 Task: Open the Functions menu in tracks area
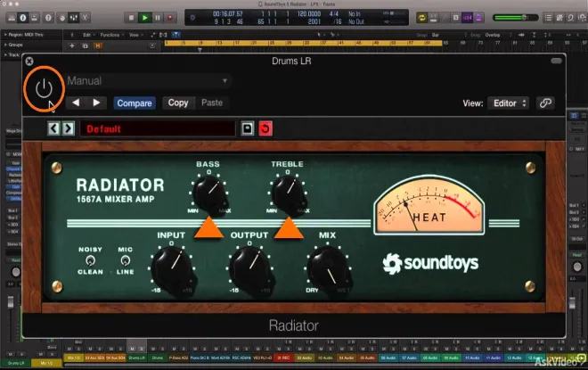pos(111,35)
